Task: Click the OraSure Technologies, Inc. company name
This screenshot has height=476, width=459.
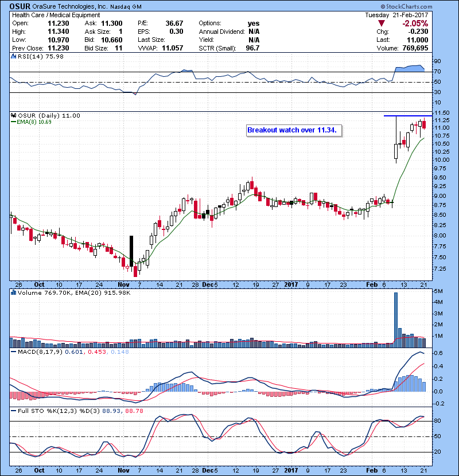Action: [x=70, y=6]
